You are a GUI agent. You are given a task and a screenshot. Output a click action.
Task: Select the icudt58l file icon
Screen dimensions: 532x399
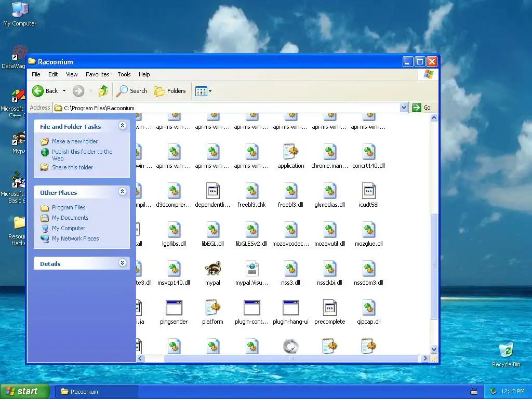[x=369, y=191]
